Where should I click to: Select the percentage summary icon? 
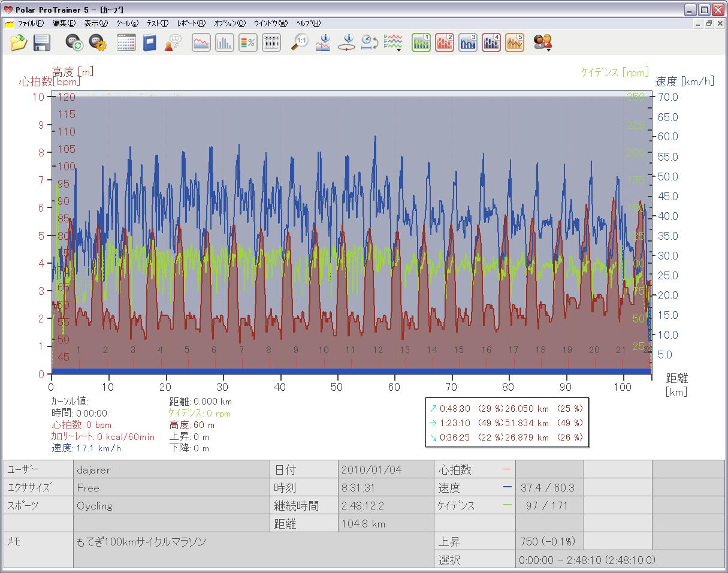click(x=248, y=43)
